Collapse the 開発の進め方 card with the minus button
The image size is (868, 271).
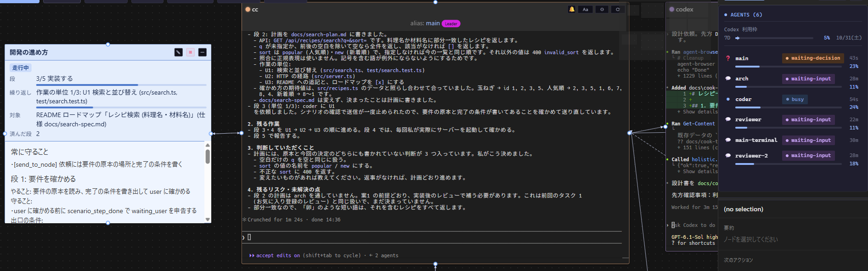click(203, 52)
